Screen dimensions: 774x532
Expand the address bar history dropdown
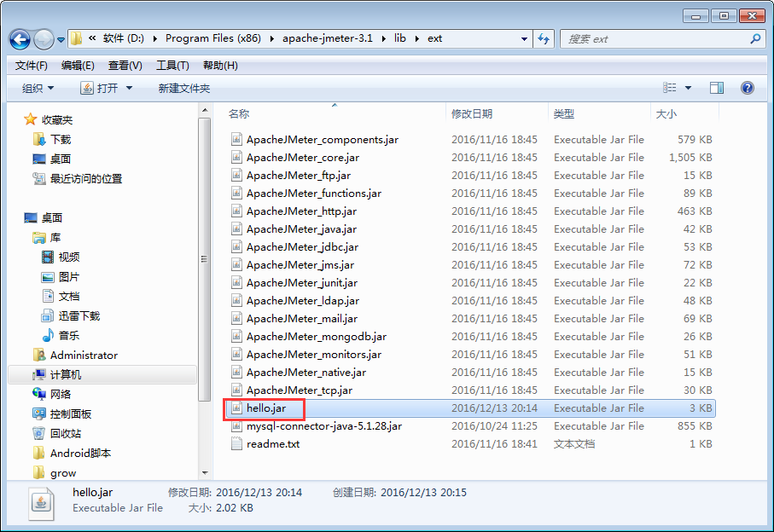pos(524,39)
